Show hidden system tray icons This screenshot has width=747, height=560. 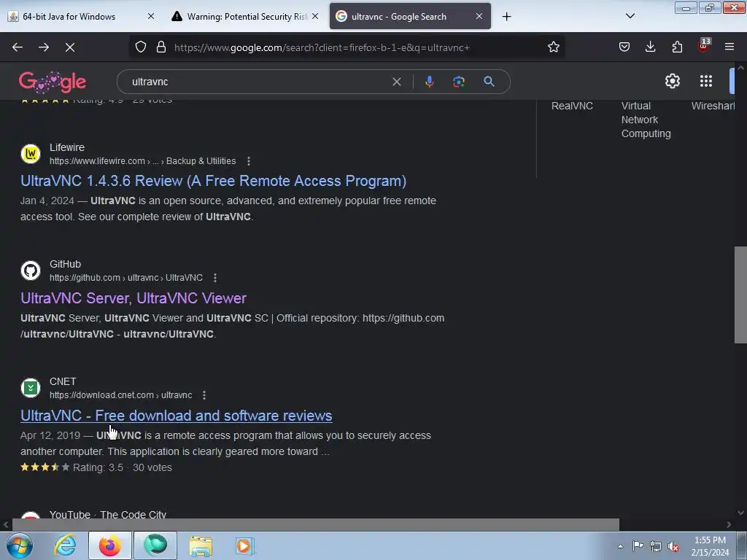(x=620, y=546)
